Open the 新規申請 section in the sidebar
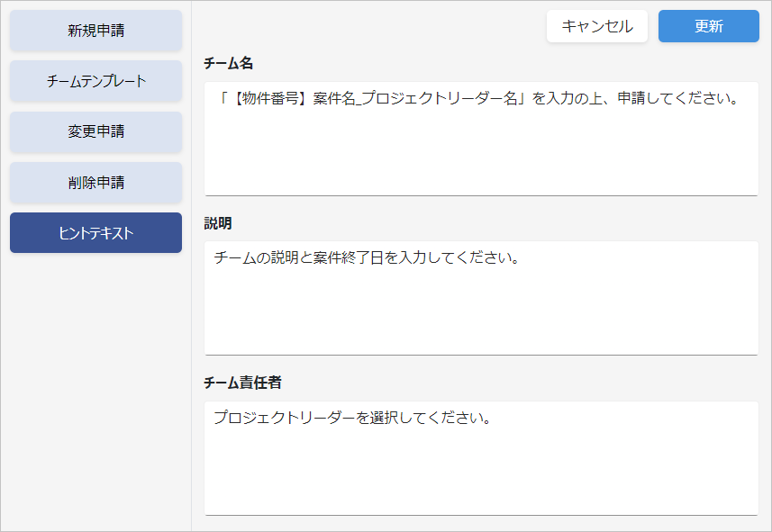This screenshot has width=772, height=532. click(95, 30)
